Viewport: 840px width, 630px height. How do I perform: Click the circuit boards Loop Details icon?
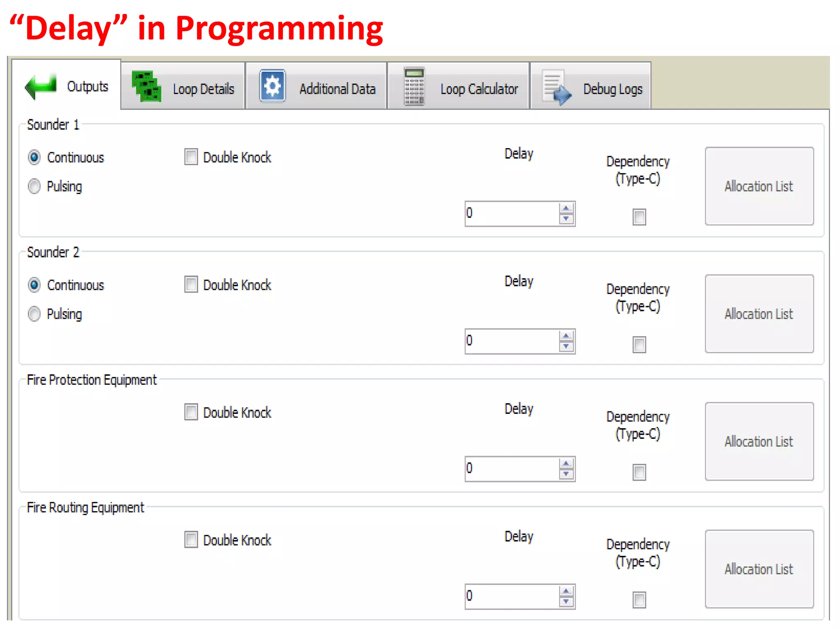146,86
